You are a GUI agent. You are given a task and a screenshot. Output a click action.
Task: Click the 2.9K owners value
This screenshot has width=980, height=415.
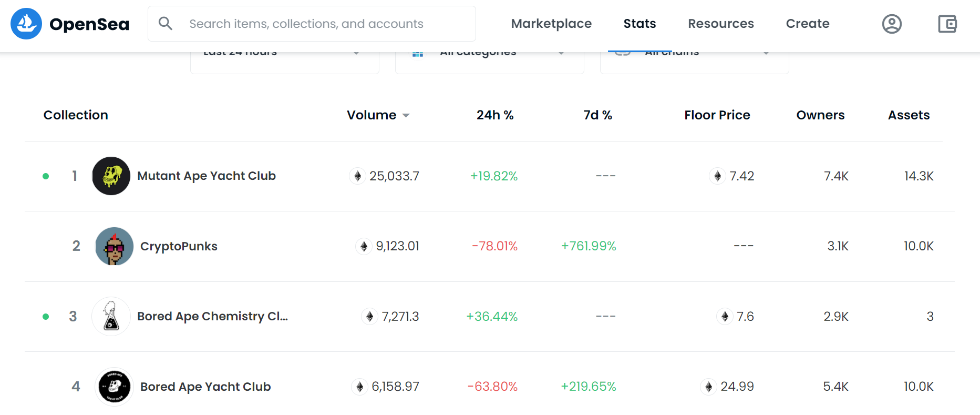pos(836,317)
